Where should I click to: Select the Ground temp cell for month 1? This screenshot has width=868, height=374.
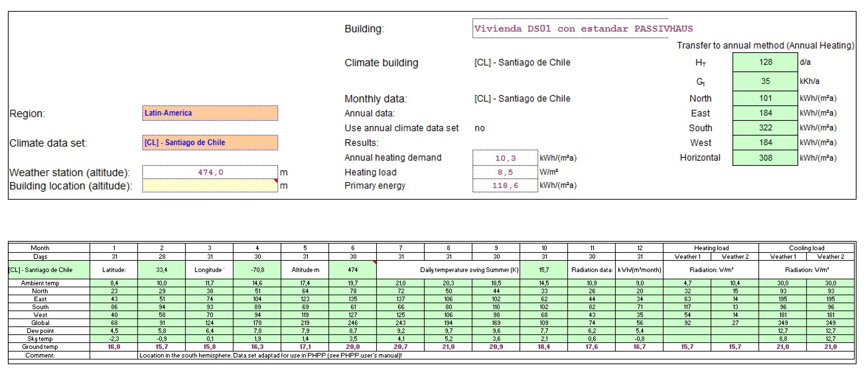(x=114, y=347)
